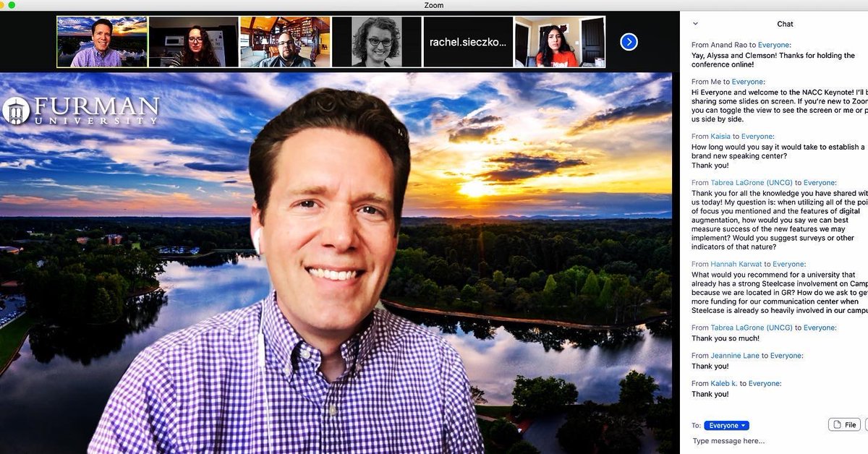Viewport: 868px width, 454px height.
Task: Click Hannah Karwat sender name in chat
Action: [x=736, y=265]
